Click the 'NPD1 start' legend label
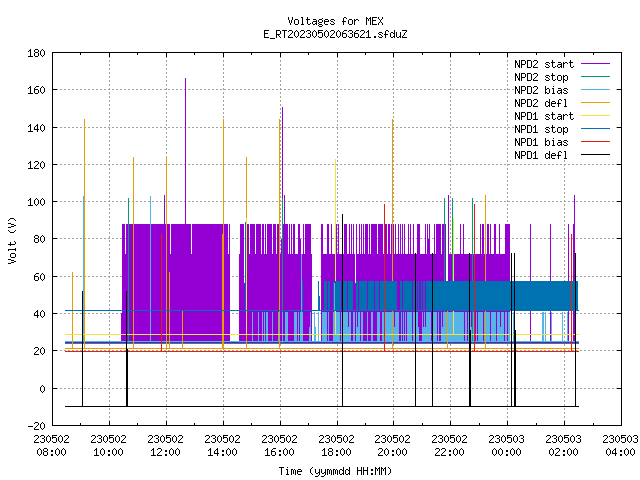Image resolution: width=640 pixels, height=480 pixels. (x=544, y=116)
